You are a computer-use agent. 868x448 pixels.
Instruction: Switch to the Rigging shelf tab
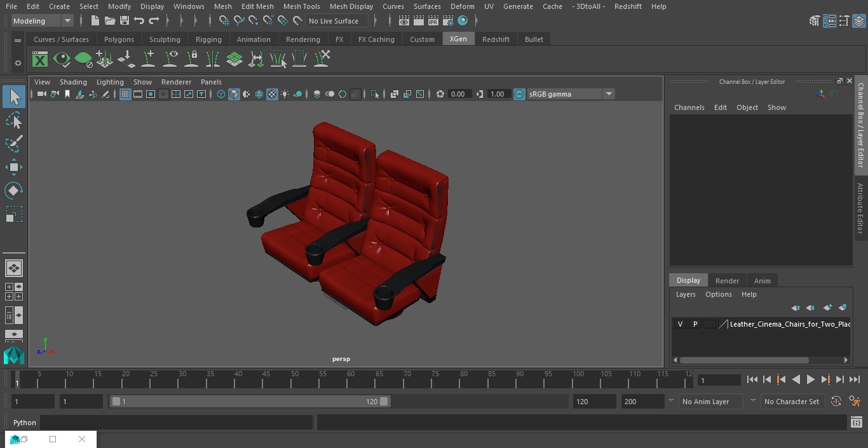coord(208,39)
